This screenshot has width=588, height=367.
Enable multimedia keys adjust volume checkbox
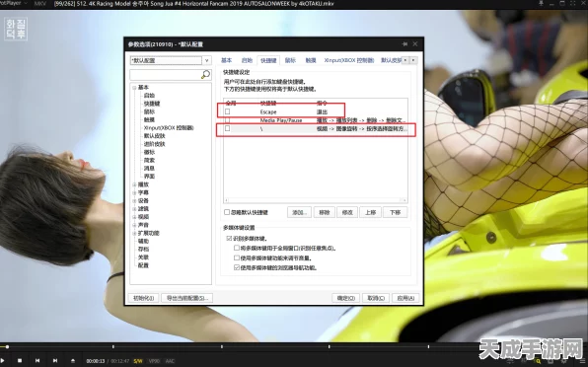coord(237,257)
